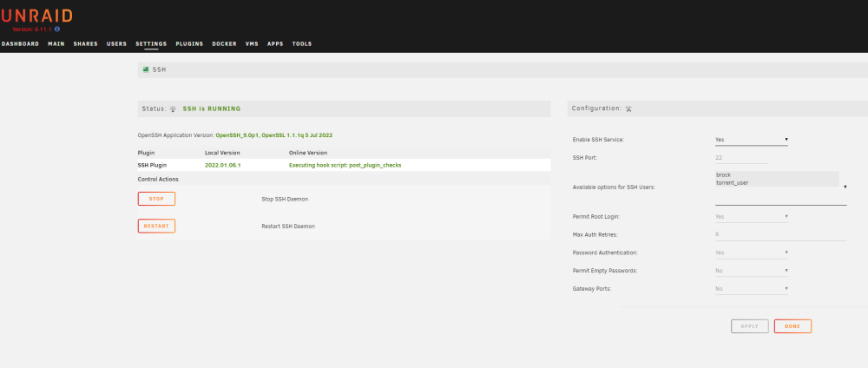868x368 pixels.
Task: Click Restart SSH Daemon description
Action: (288, 226)
